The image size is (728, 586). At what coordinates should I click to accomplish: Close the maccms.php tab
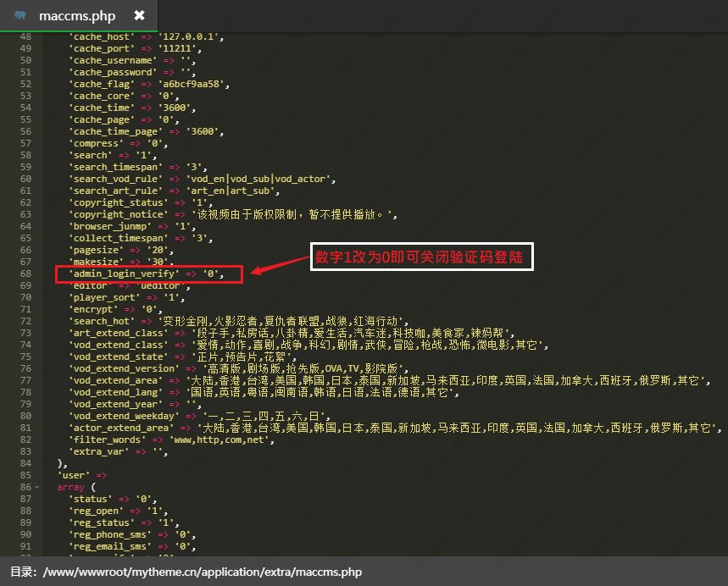point(139,15)
